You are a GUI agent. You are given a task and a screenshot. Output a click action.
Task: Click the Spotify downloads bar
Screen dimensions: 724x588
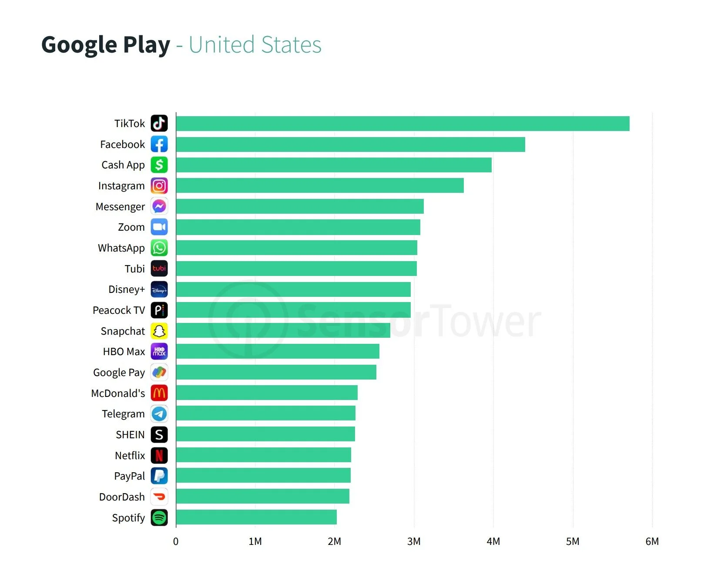tap(256, 517)
